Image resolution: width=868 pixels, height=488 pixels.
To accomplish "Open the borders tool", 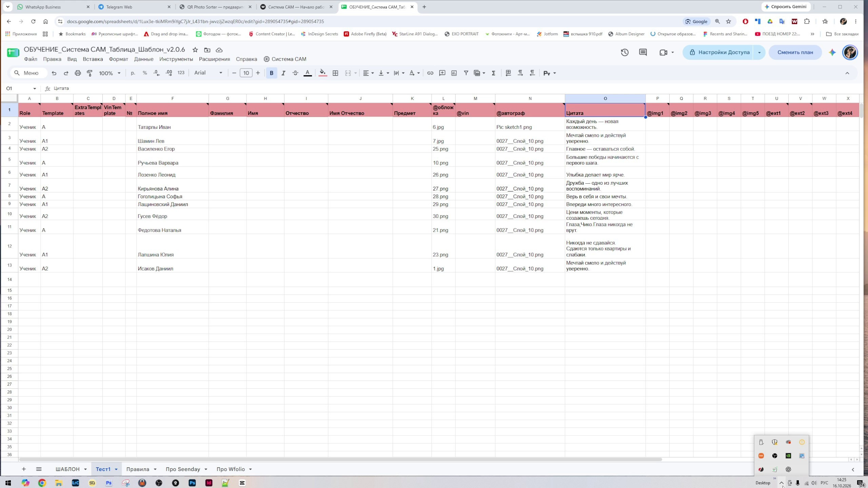I will click(x=335, y=73).
